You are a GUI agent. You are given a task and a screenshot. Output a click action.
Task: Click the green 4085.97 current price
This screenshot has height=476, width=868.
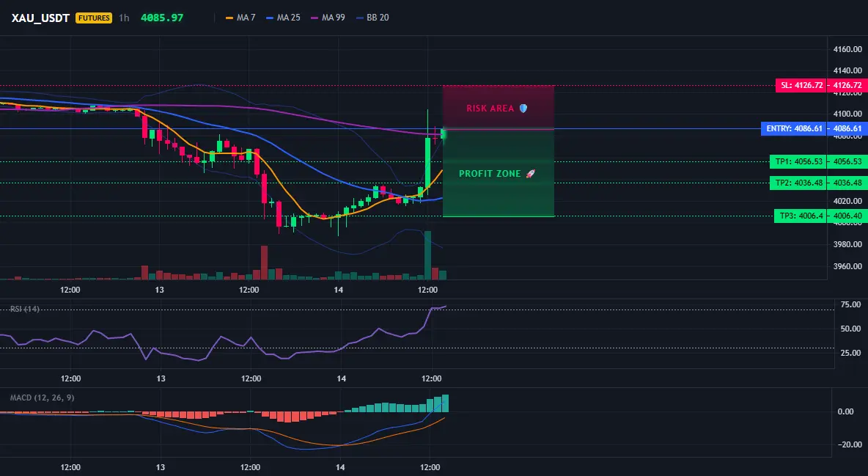161,18
